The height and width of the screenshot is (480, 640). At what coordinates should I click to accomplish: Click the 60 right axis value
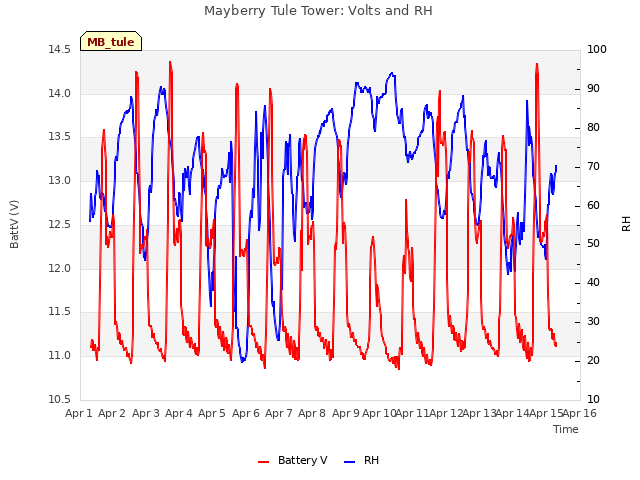click(x=593, y=205)
